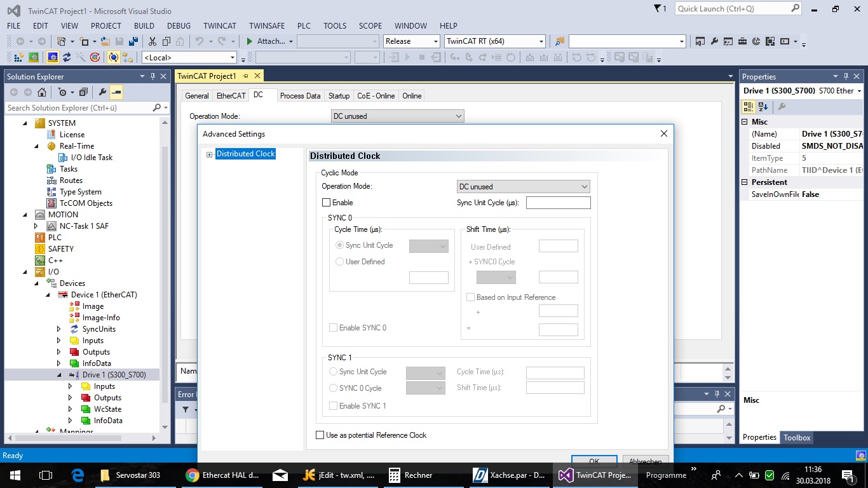
Task: Open the Release configuration dropdown
Action: click(x=412, y=41)
